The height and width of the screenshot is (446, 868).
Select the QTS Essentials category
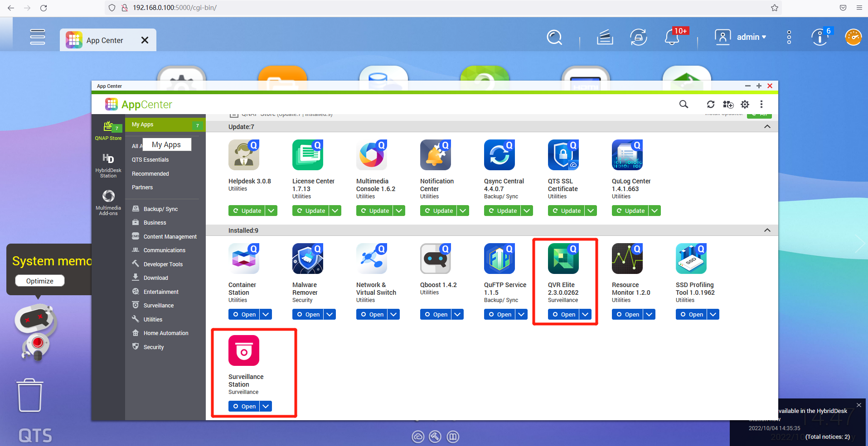pos(150,160)
